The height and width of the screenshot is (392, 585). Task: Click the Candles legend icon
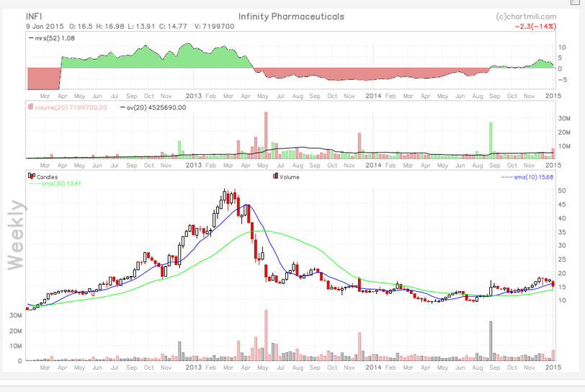click(x=32, y=176)
